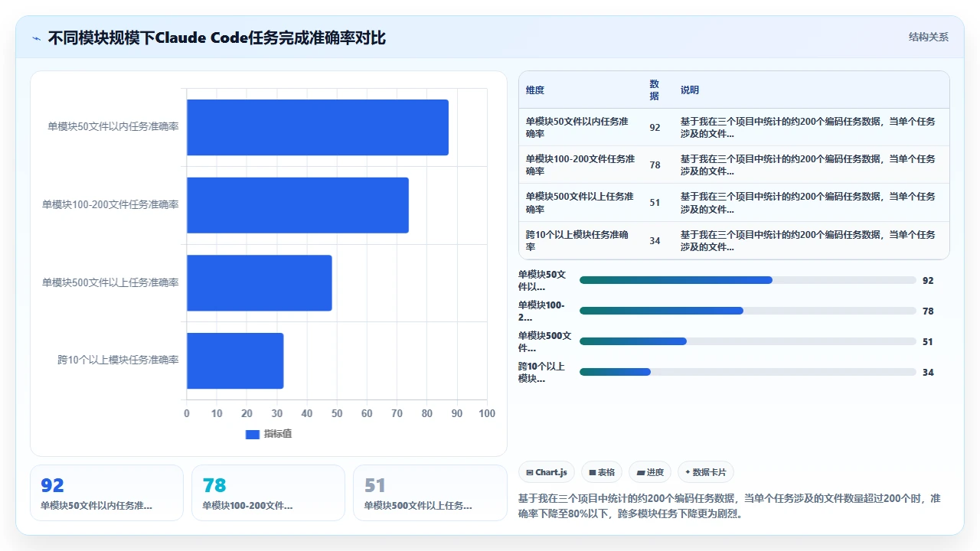This screenshot has height=551, width=980.
Task: Click the progress bar for 单模块500文件…
Action: point(748,341)
